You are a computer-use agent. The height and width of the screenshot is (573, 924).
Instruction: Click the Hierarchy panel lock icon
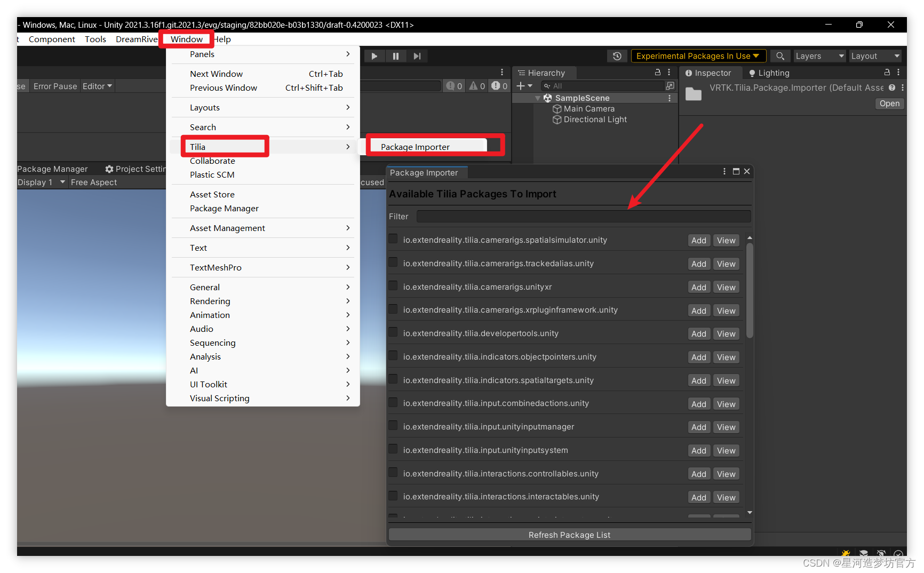coord(658,72)
